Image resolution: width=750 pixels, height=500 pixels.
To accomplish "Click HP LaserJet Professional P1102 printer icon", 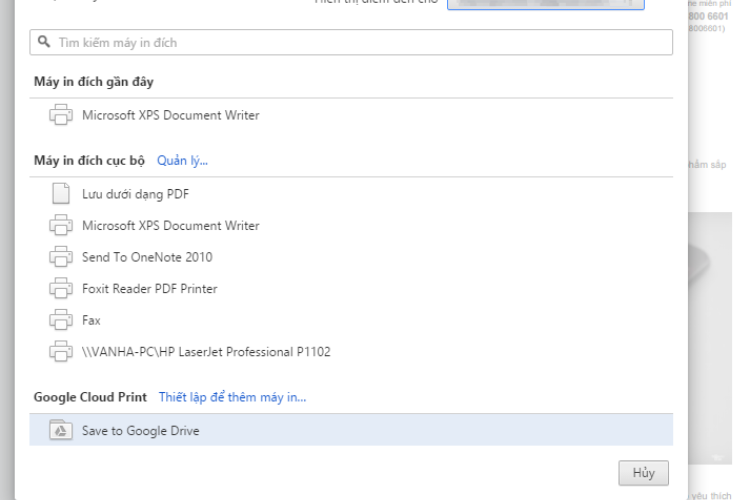I will click(61, 352).
